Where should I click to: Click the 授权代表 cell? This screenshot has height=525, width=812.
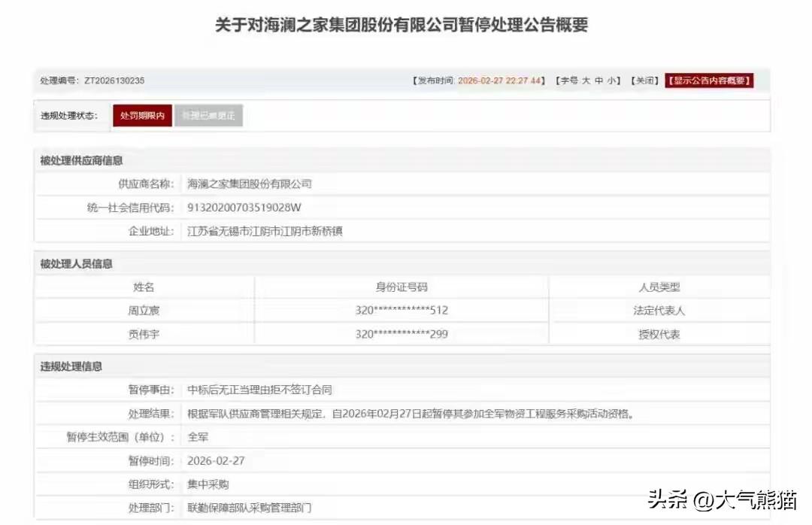659,334
